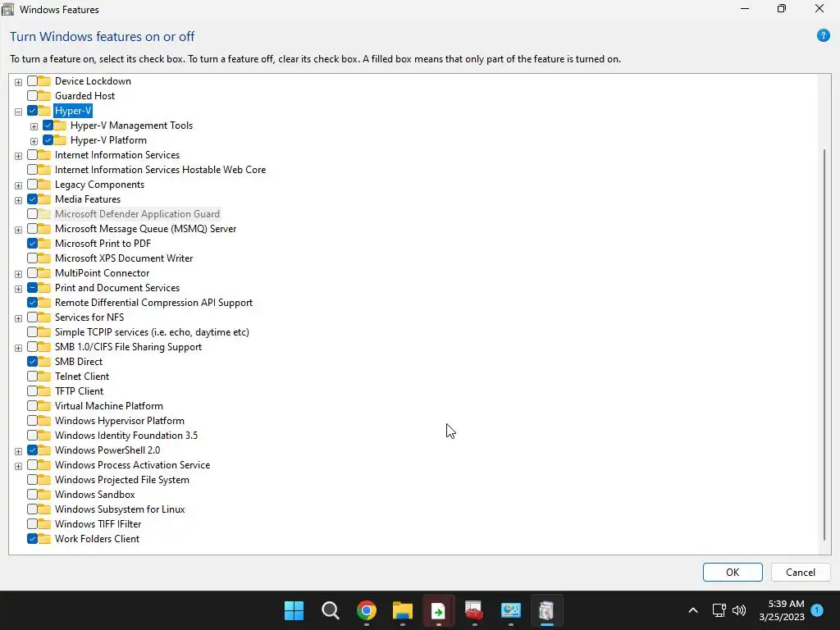Uncheck the Hyper-V checkbox
Image resolution: width=840 pixels, height=630 pixels.
32,111
